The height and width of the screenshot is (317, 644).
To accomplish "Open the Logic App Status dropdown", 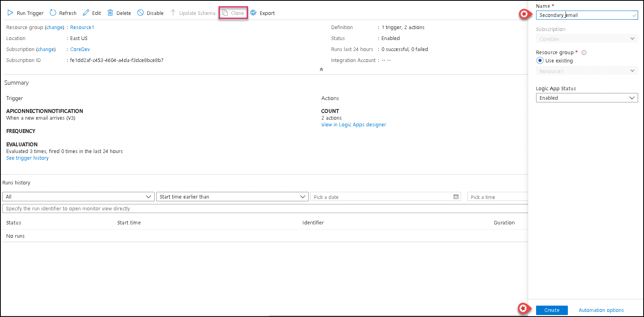I will click(587, 98).
